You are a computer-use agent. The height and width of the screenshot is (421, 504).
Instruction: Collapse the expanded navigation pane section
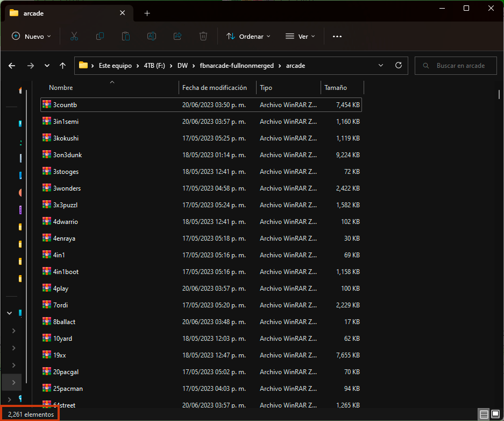pos(9,313)
